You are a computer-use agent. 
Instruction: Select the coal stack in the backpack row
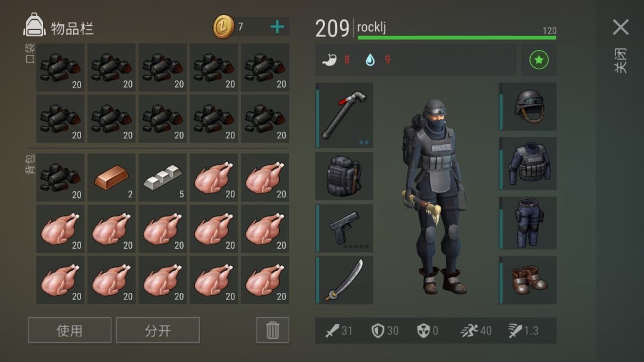click(x=60, y=178)
